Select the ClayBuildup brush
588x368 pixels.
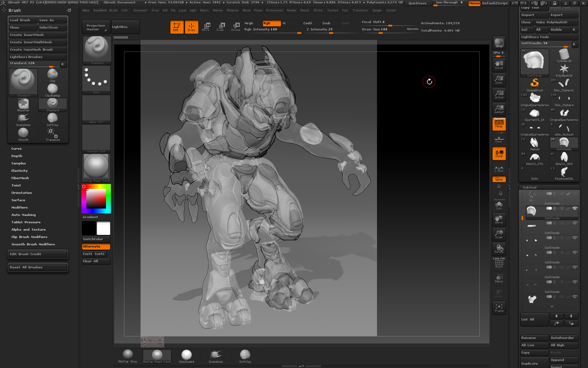click(x=52, y=90)
